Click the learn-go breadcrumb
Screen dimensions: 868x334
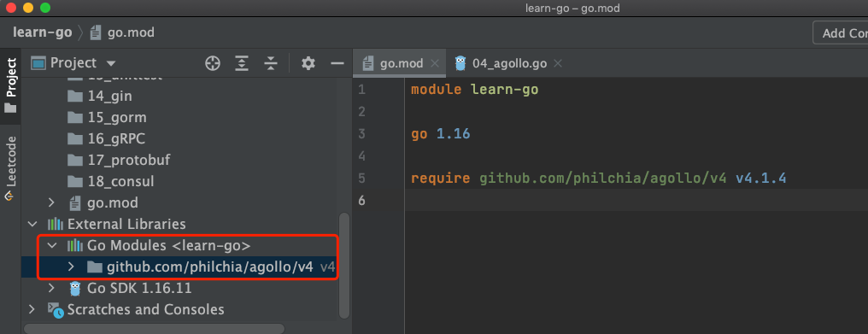pos(43,32)
